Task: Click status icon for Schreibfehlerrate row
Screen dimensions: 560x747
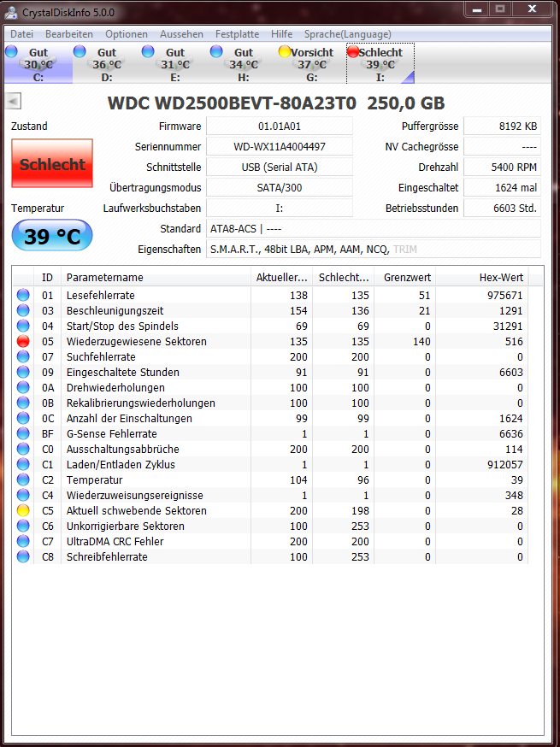Action: coord(23,557)
